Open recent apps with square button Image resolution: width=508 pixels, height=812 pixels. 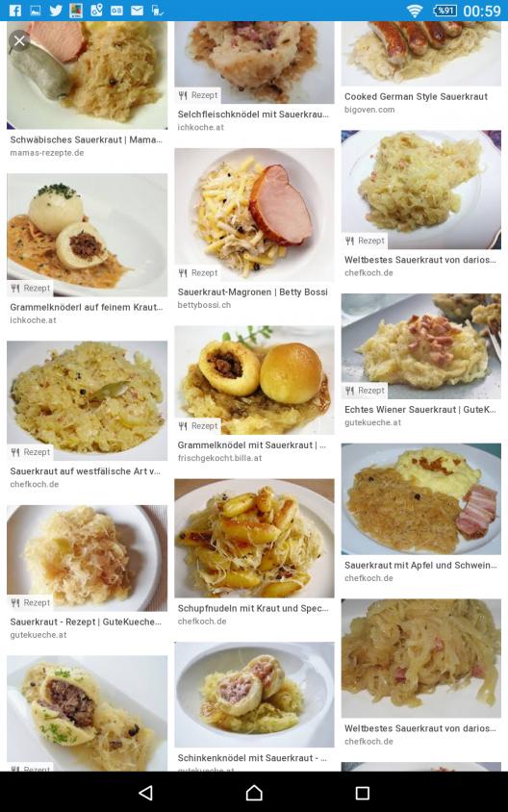[362, 793]
